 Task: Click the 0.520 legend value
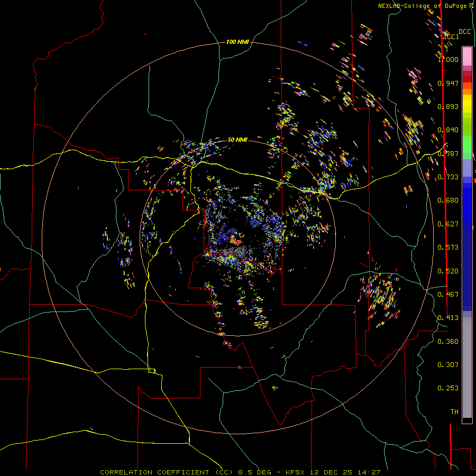coord(448,271)
